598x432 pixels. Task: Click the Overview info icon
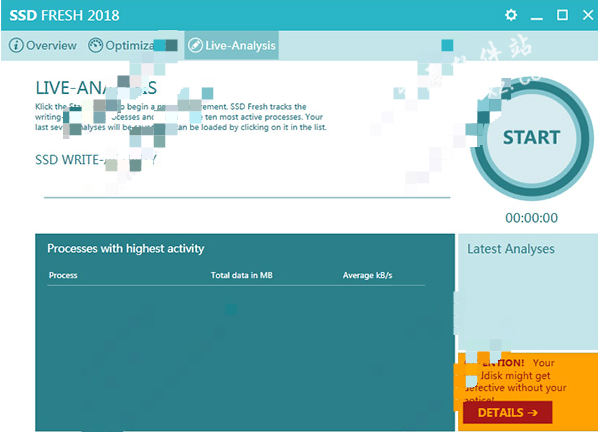tap(16, 45)
